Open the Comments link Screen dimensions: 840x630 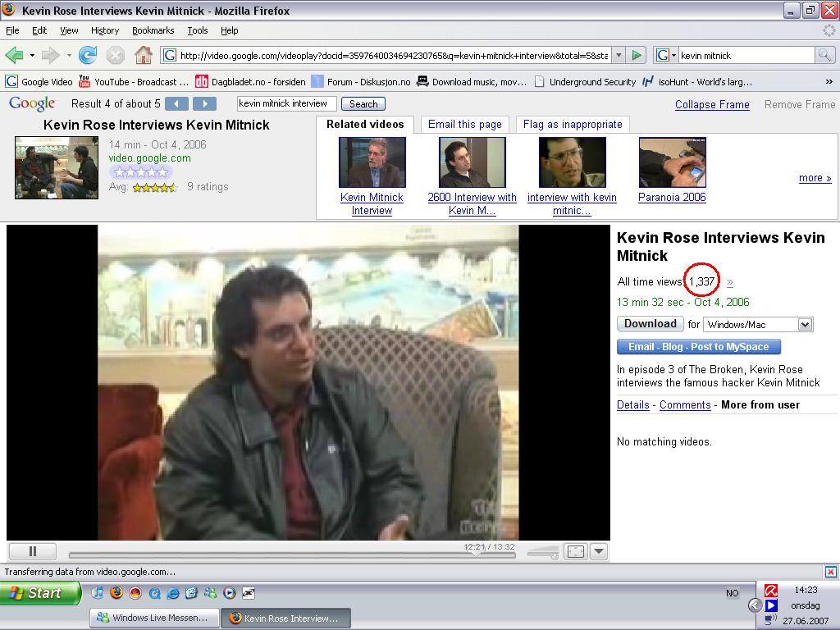pos(685,405)
